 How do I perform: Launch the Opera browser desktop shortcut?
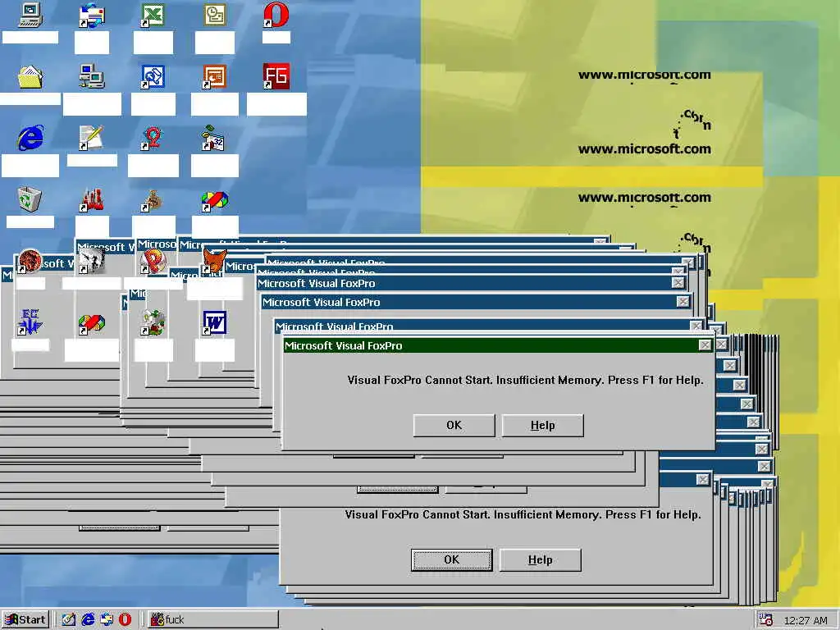[x=276, y=15]
